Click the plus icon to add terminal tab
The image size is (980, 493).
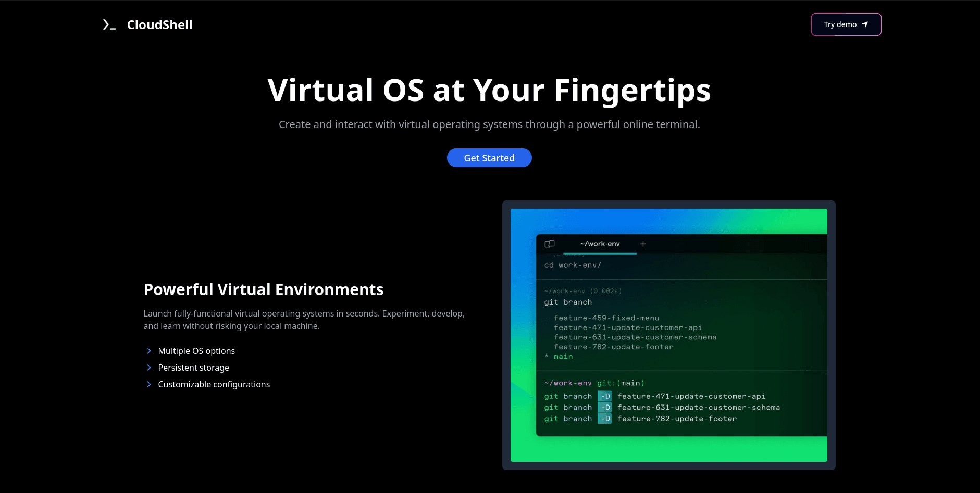pyautogui.click(x=643, y=244)
